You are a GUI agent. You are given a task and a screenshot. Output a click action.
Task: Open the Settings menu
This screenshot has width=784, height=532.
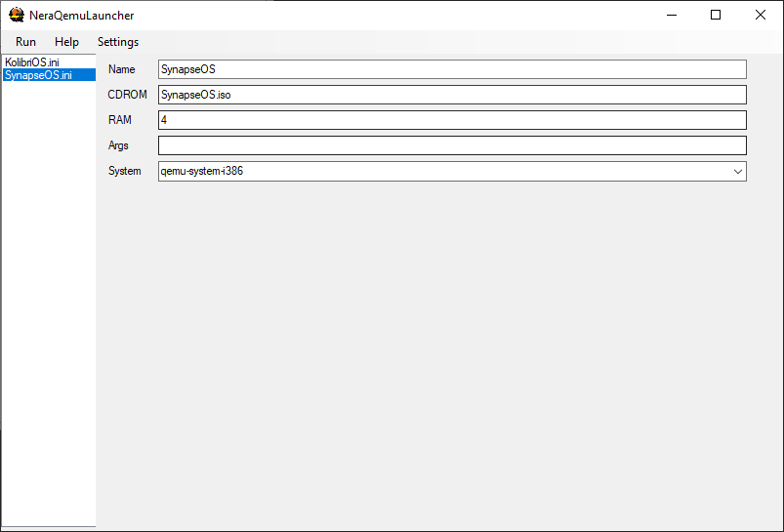[118, 42]
